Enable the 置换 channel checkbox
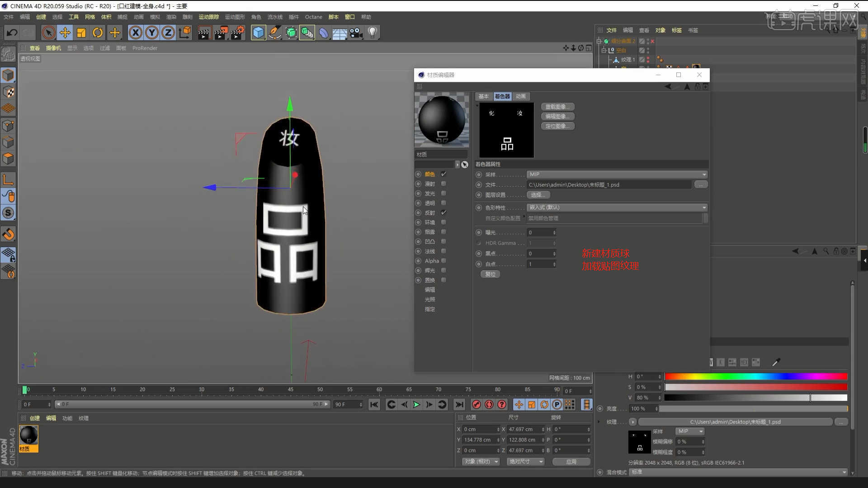868x488 pixels. [x=443, y=280]
